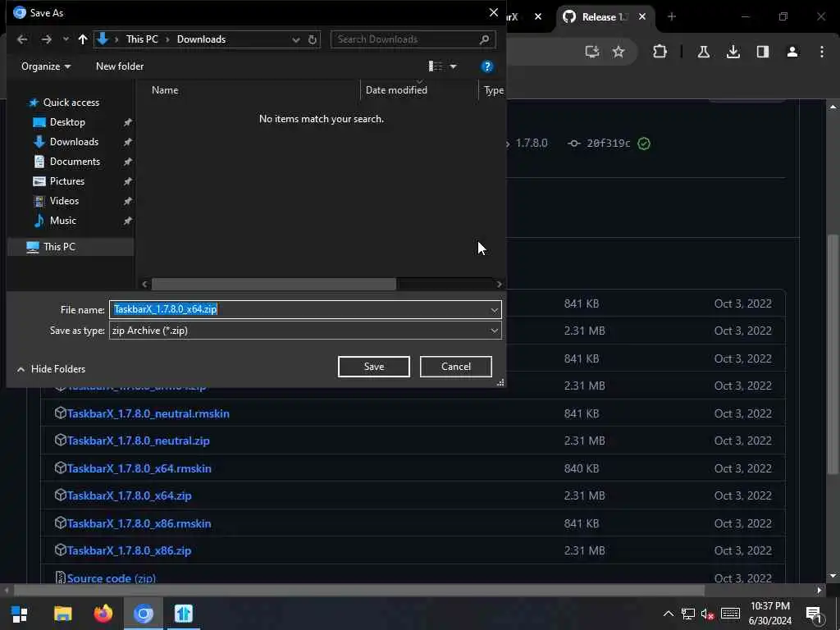The image size is (840, 630).
Task: Click the green verified check icon
Action: click(x=644, y=144)
